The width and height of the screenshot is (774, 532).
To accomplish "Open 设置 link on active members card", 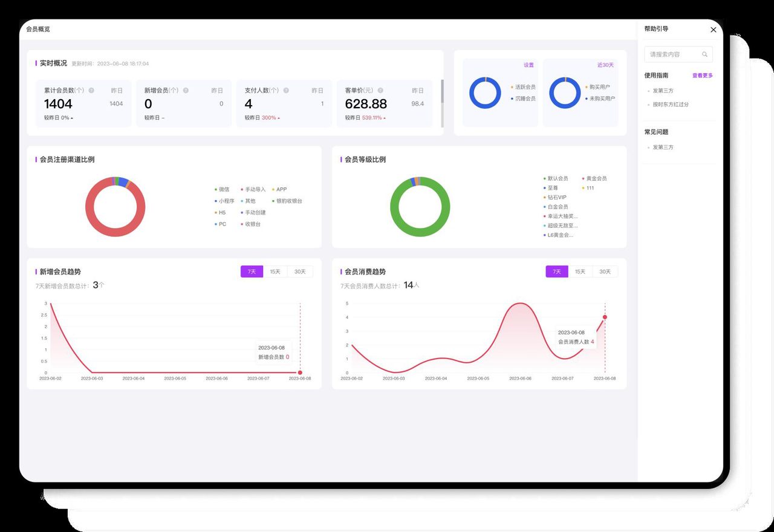I will click(528, 65).
